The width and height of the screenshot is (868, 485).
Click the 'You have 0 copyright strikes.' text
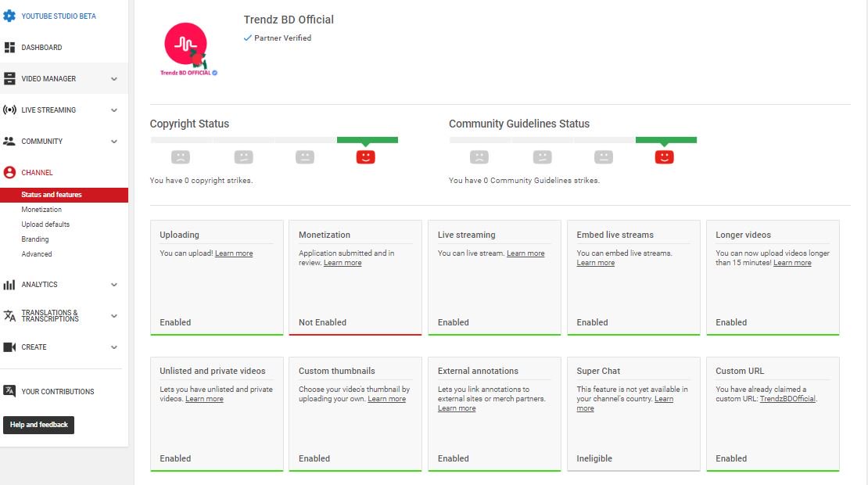201,181
